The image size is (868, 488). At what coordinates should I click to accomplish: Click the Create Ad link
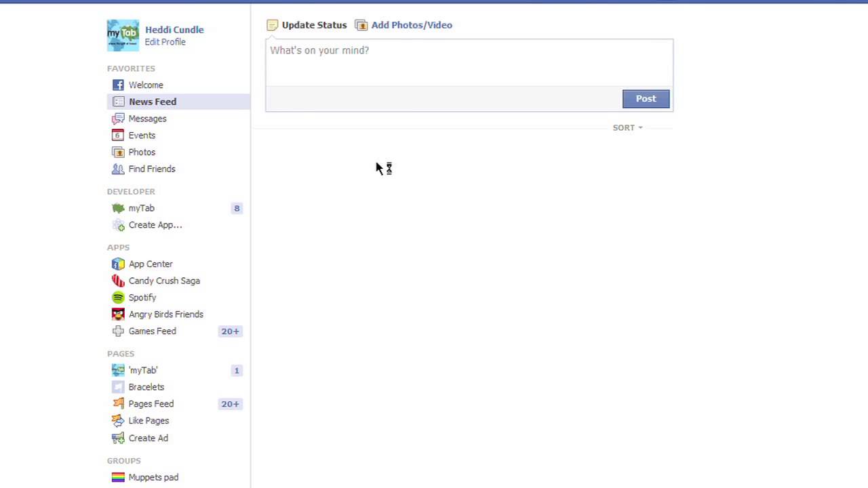149,438
